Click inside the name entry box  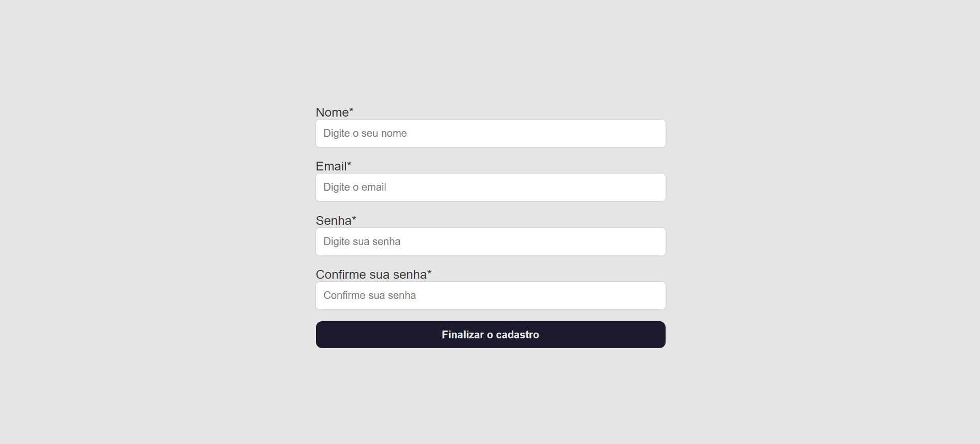490,133
